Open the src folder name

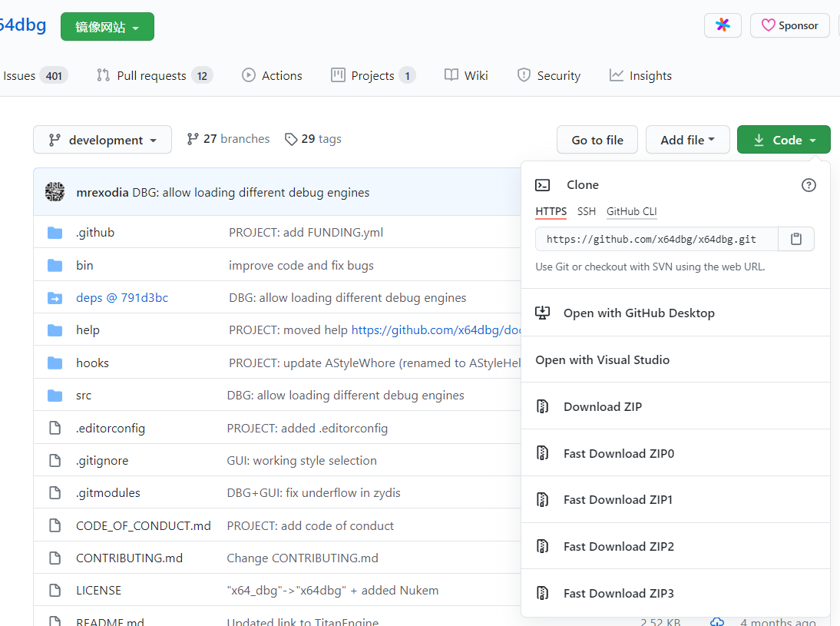(84, 396)
